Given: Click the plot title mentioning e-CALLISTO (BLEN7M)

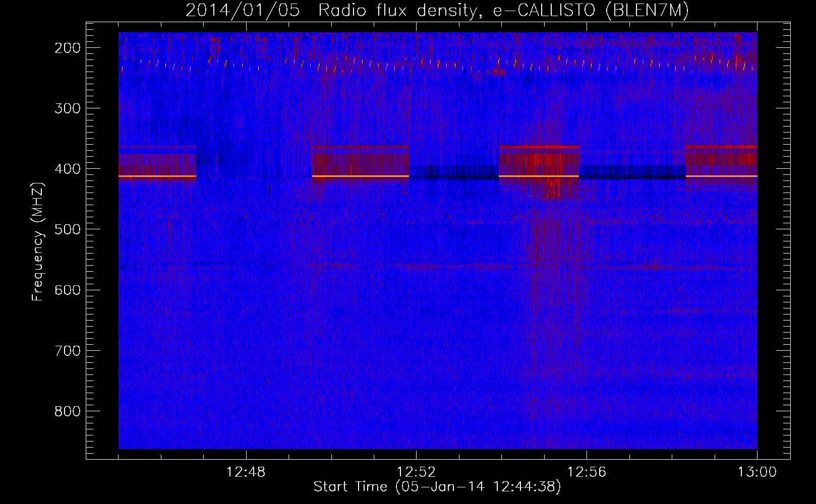Looking at the screenshot, I should 437,10.
